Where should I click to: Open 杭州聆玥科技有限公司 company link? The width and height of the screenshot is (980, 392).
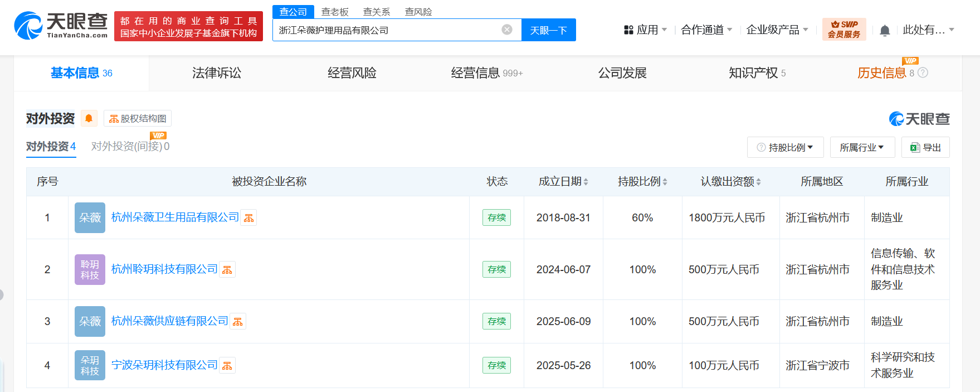coord(164,269)
